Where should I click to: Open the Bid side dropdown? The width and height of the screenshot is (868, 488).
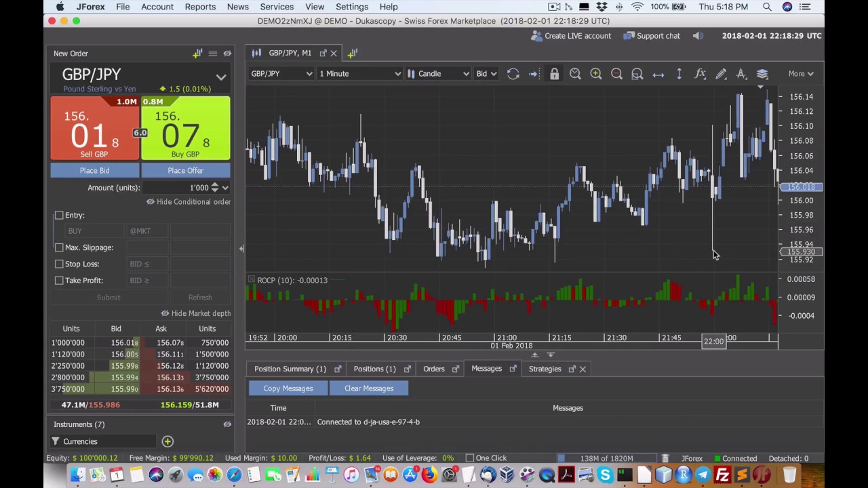coord(486,74)
